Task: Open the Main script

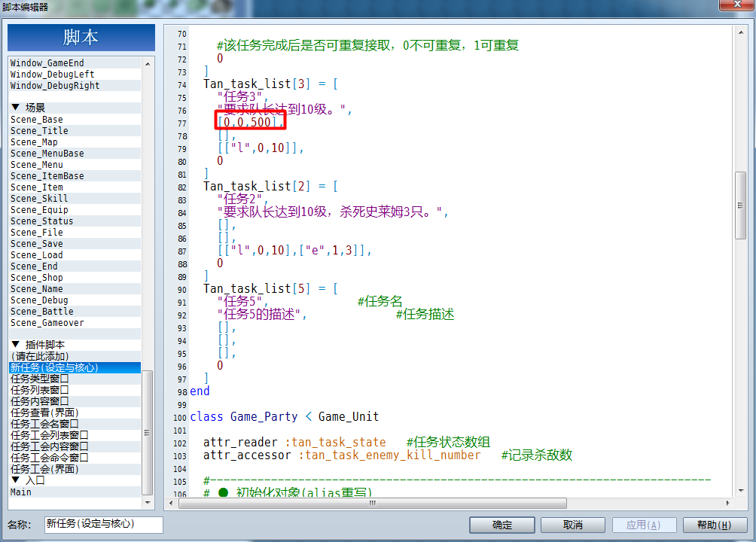Action: (x=75, y=492)
